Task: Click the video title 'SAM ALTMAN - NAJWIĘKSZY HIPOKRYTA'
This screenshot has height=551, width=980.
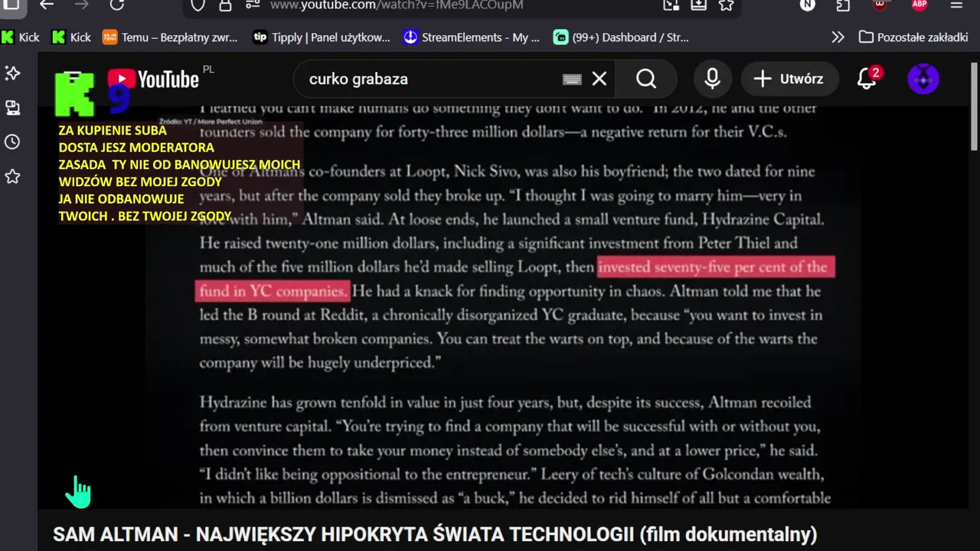Action: pos(435,534)
